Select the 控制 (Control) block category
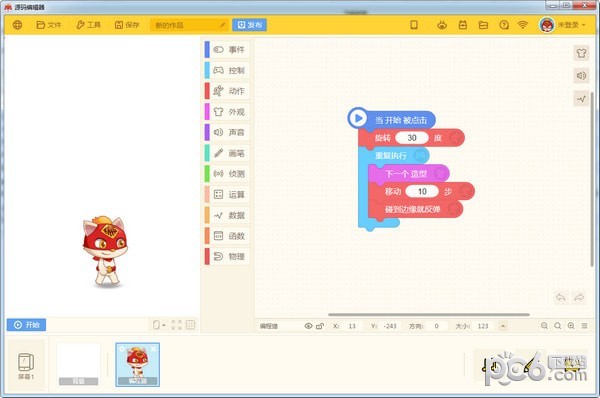600x398 pixels. (x=227, y=70)
